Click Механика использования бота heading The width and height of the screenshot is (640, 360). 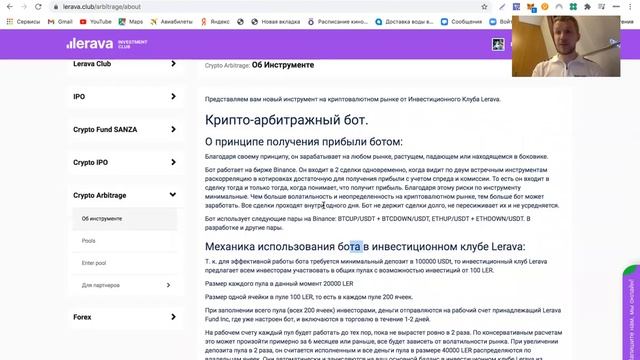(365, 247)
